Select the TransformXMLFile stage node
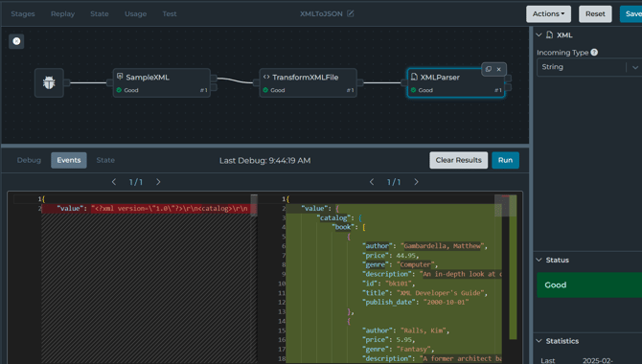642x364 pixels. 308,82
